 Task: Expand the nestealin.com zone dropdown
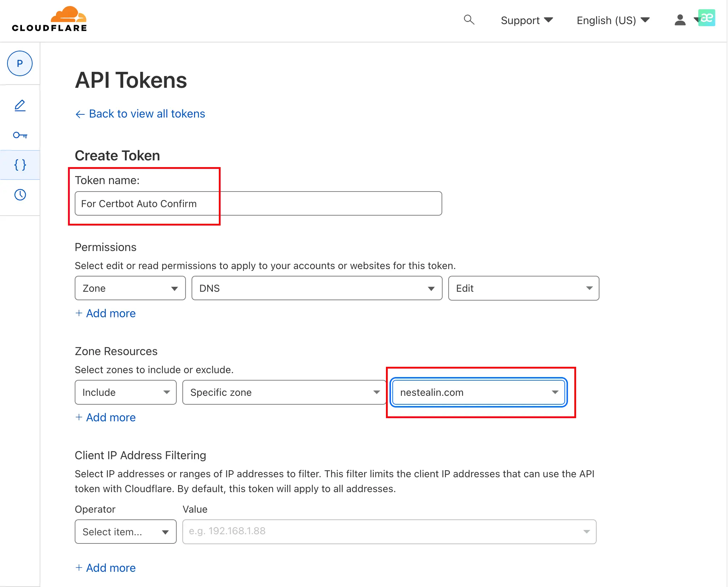pos(479,392)
